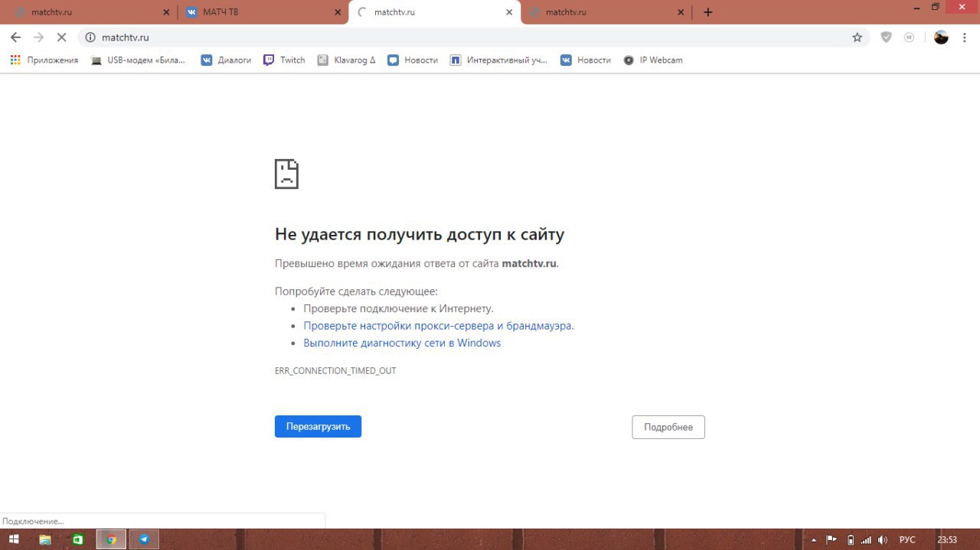
Task: Open the IP Webcam bookmark
Action: pos(652,60)
